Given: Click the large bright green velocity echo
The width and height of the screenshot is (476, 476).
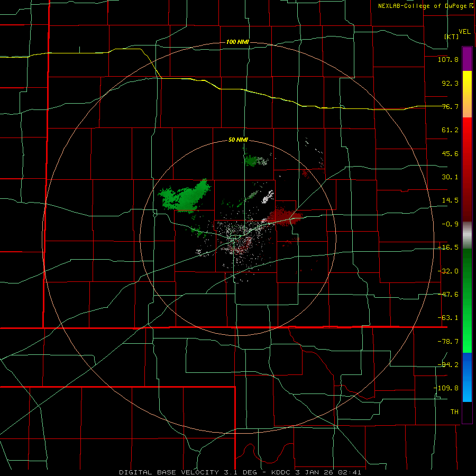Looking at the screenshot, I should 185,197.
